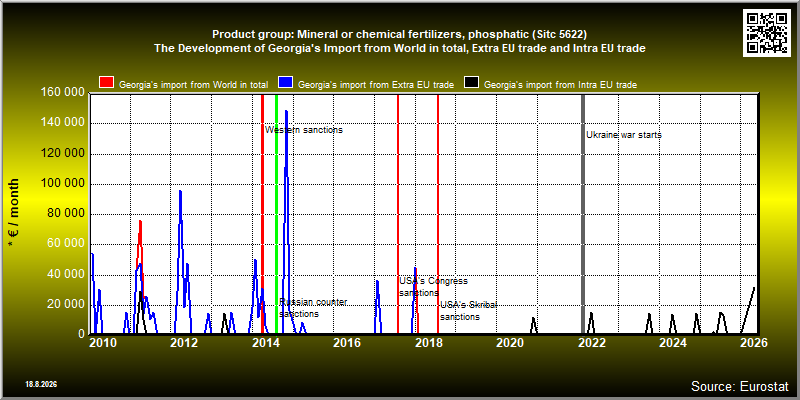Image resolution: width=800 pixels, height=400 pixels.
Task: Select legend label "Georgia's import from Extra EU trade"
Action: [376, 85]
